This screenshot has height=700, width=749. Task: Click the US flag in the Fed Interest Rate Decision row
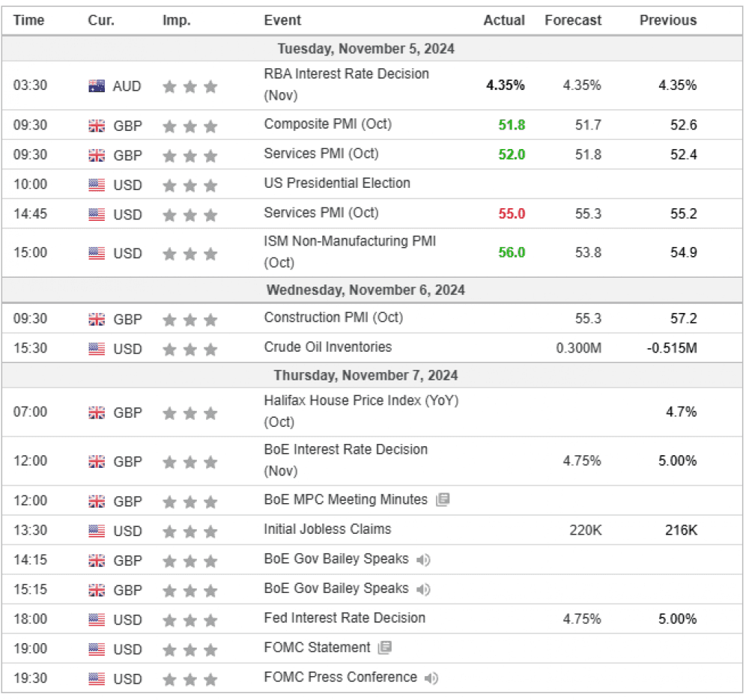[97, 620]
